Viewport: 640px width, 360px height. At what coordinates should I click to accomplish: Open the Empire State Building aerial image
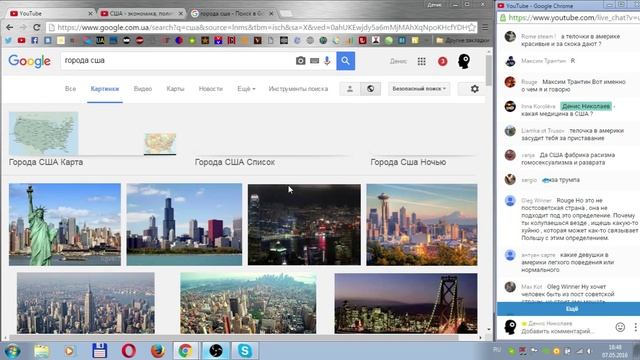86,303
